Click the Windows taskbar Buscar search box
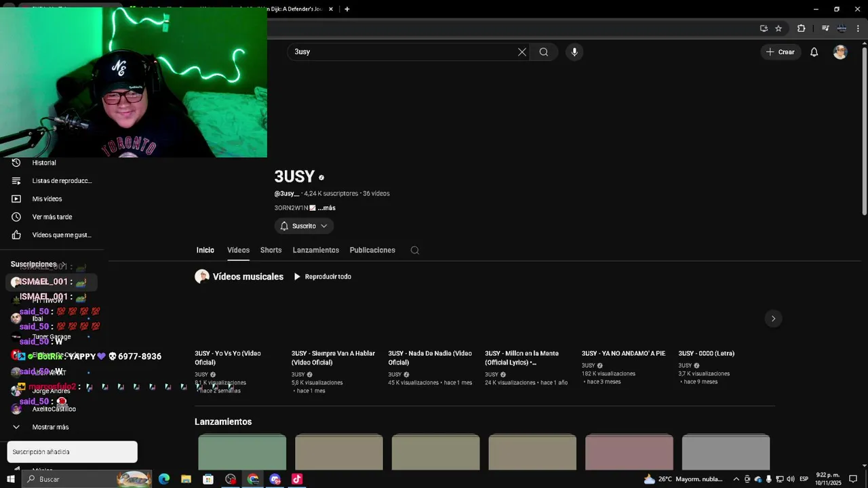 [x=88, y=479]
